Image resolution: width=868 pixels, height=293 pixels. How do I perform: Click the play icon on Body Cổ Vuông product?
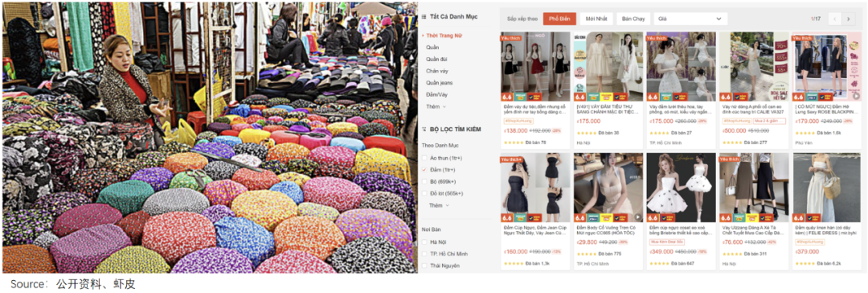637,217
